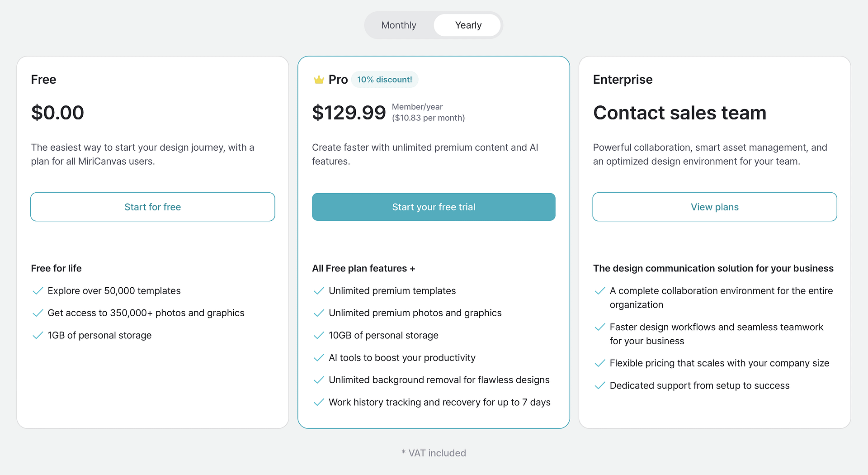Click the crown icon beside Pro
The width and height of the screenshot is (868, 475).
click(x=319, y=79)
